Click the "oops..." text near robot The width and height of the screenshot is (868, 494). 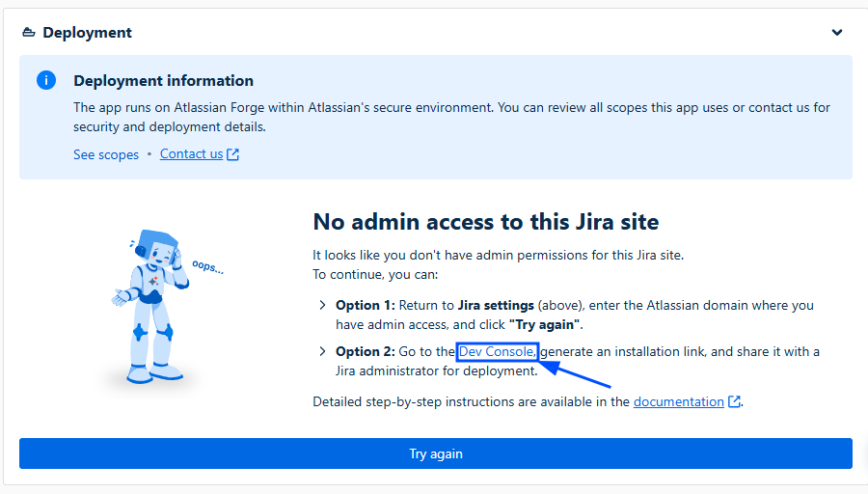(207, 265)
